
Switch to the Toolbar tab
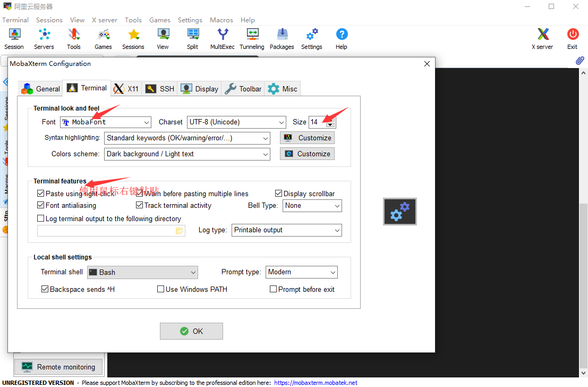click(x=243, y=89)
